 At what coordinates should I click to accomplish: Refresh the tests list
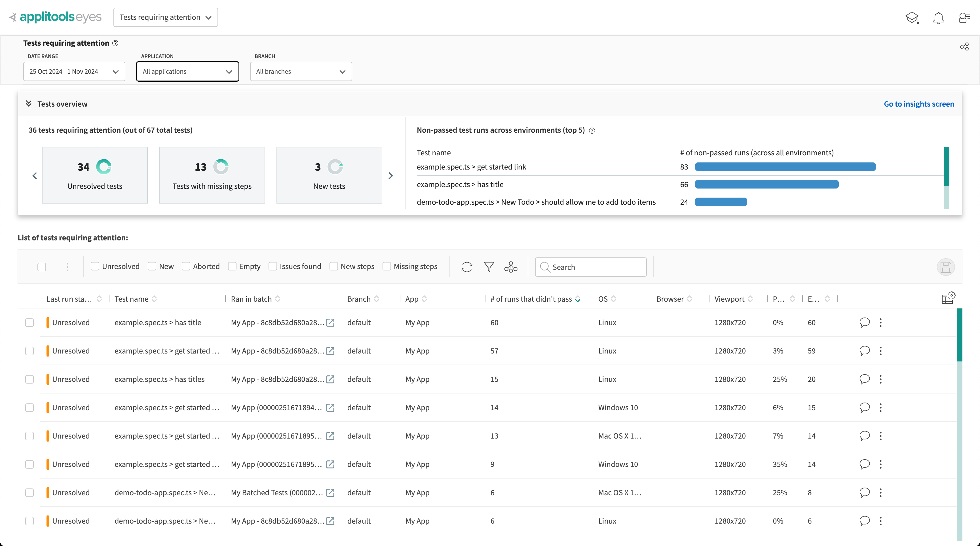click(467, 267)
